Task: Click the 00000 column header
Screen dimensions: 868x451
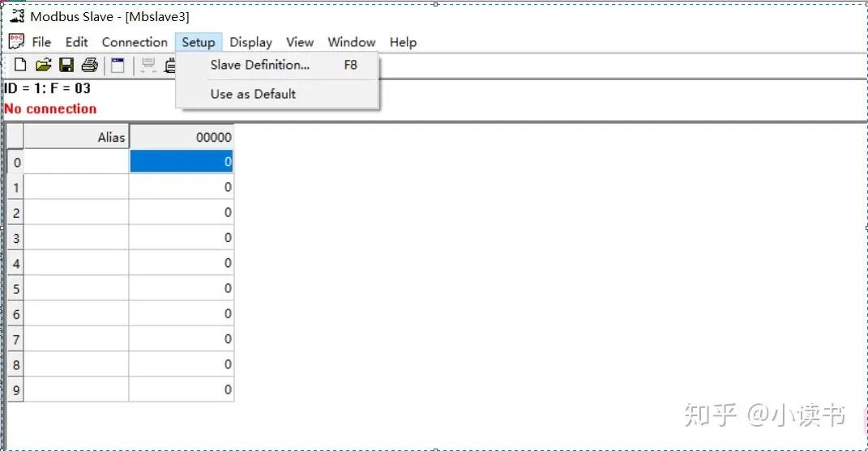Action: pos(182,137)
